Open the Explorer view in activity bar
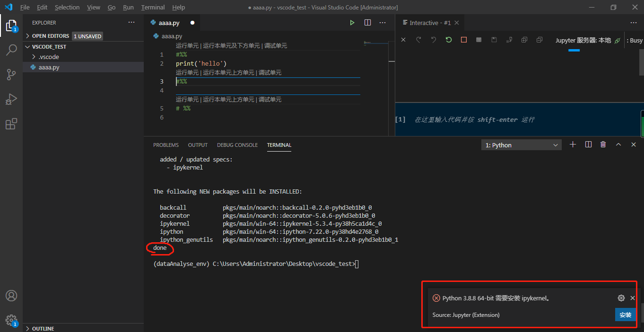The width and height of the screenshot is (644, 332). 11,25
